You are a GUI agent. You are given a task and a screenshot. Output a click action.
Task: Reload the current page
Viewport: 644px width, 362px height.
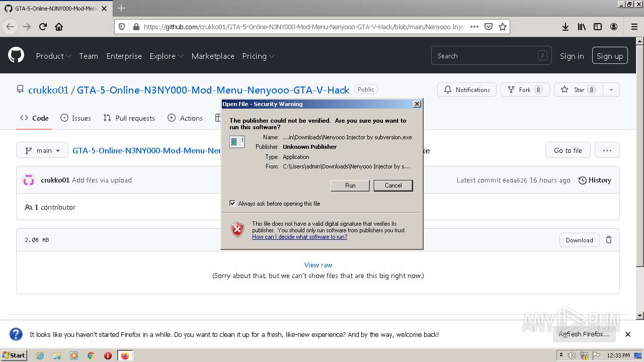click(43, 27)
